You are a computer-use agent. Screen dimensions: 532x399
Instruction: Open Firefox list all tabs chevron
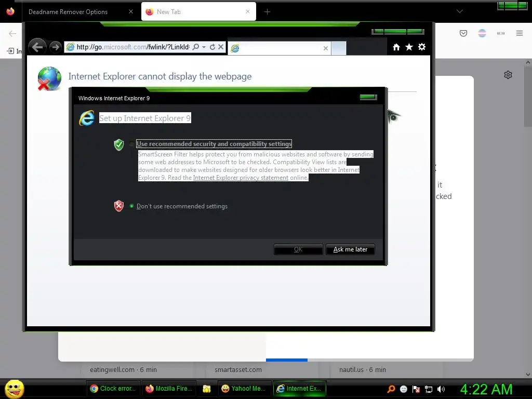click(x=459, y=11)
